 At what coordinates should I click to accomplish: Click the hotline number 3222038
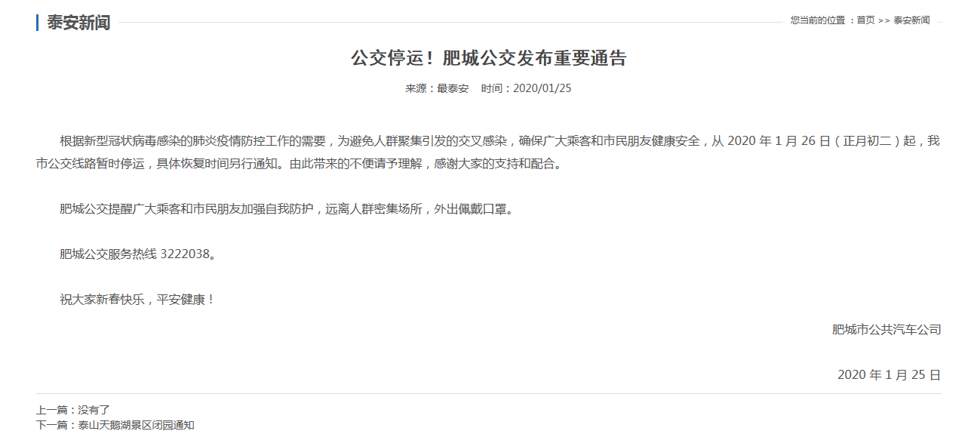183,254
